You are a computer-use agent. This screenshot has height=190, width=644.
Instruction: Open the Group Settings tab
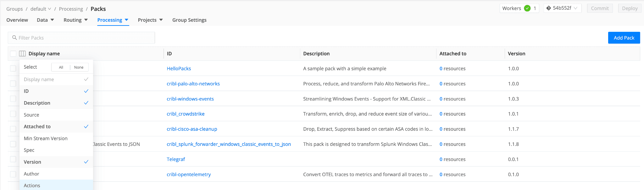(x=189, y=20)
